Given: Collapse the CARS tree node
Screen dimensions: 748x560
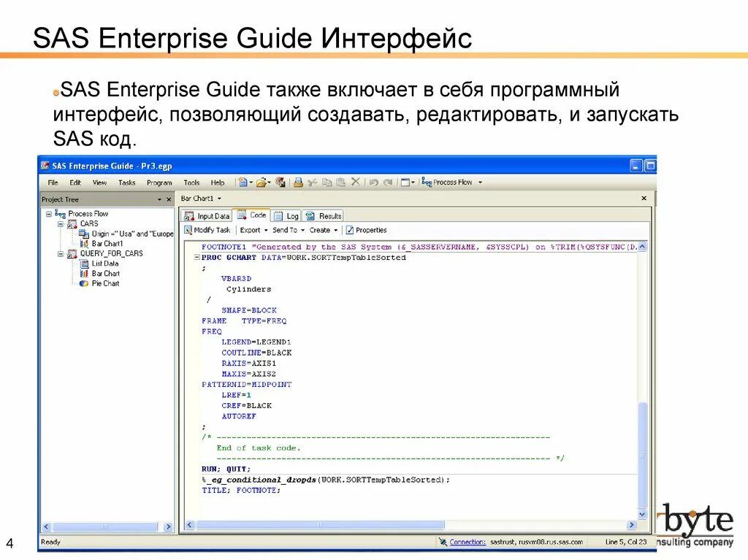Looking at the screenshot, I should tap(61, 223).
